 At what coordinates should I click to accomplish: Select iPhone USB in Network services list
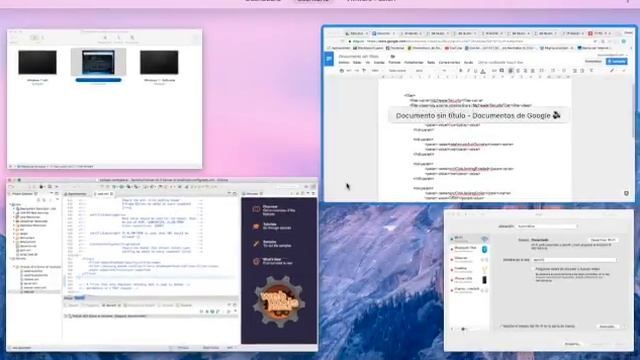(469, 280)
